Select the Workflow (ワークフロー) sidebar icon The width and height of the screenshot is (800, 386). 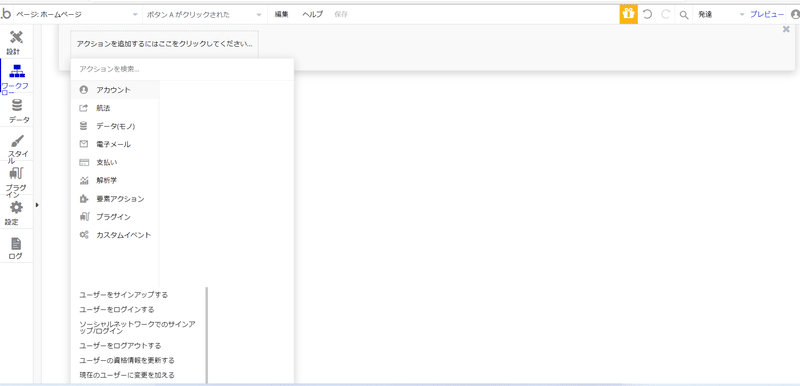pos(17,71)
